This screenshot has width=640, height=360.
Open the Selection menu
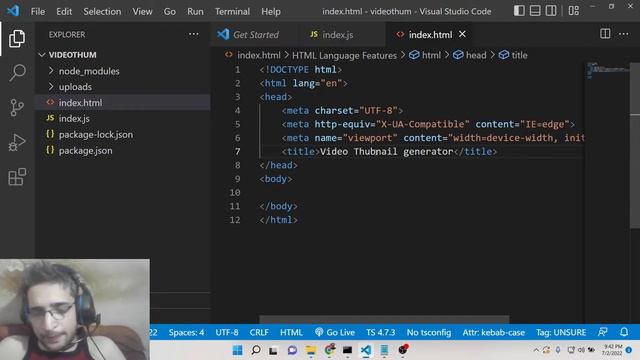(102, 11)
